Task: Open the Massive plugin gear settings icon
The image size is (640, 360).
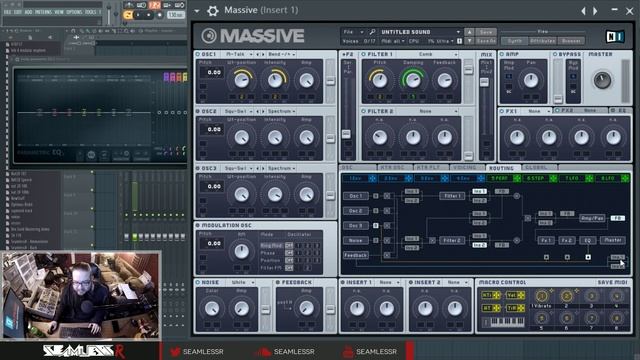Action: point(213,11)
